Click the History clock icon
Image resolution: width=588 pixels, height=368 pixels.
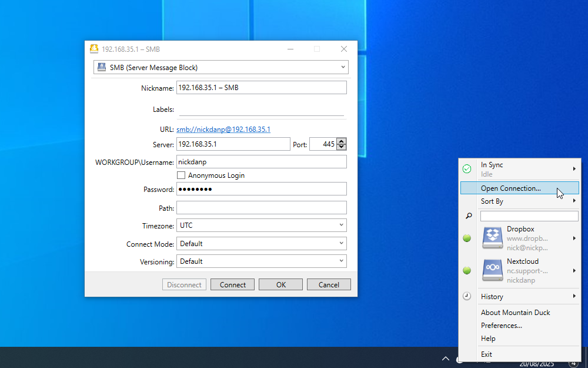coord(467,296)
